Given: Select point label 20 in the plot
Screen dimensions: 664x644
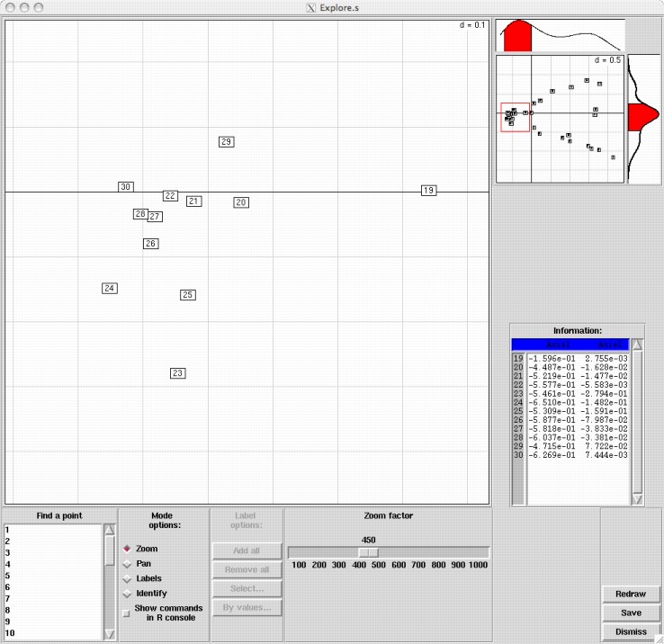Looking at the screenshot, I should [240, 203].
